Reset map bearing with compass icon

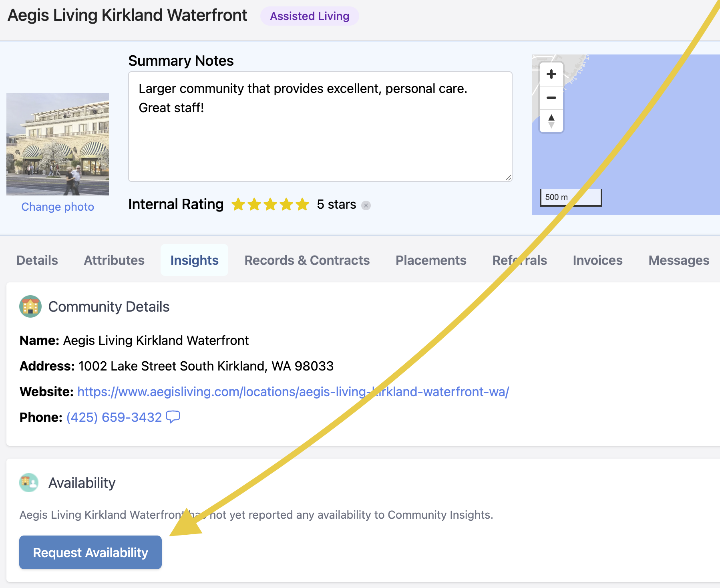tap(551, 121)
